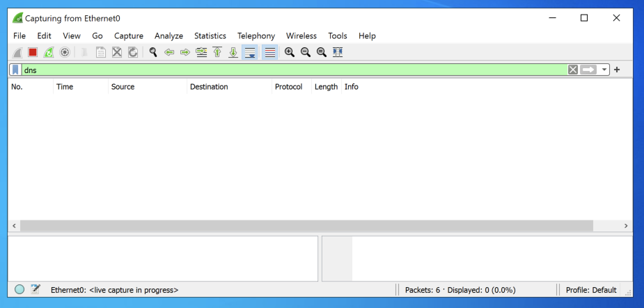
Task: Apply the display filter arrow button
Action: point(588,70)
